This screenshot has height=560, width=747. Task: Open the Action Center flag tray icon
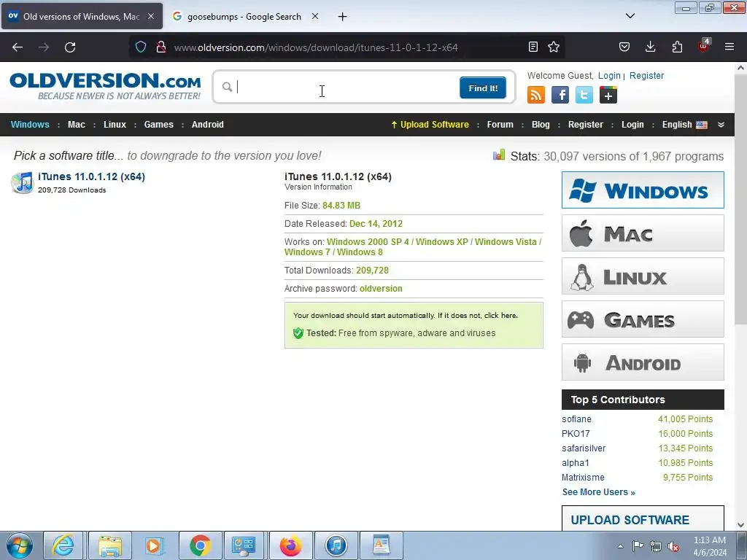638,546
